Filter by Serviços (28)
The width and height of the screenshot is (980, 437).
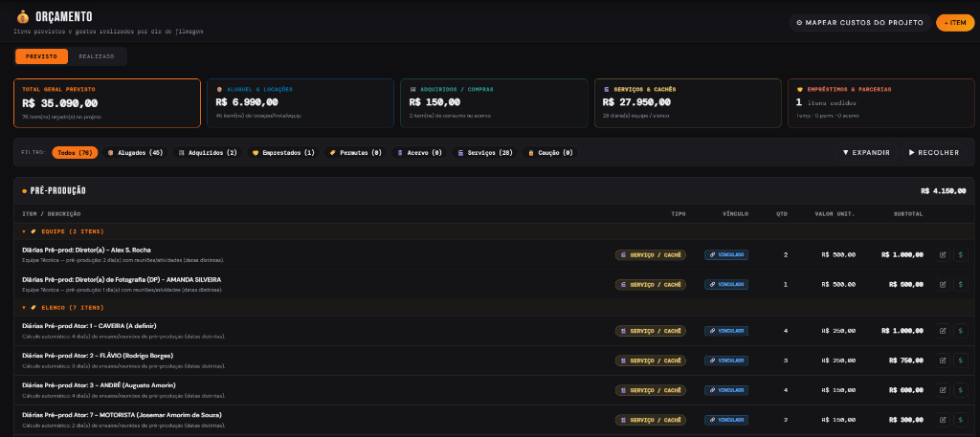485,152
